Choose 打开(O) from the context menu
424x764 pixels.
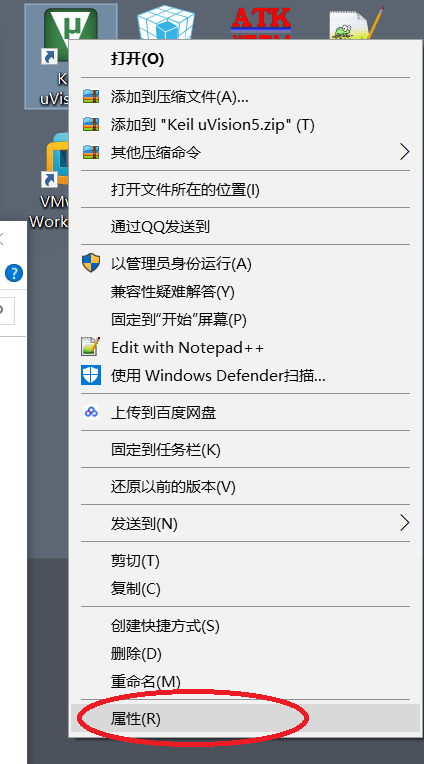[x=245, y=59]
